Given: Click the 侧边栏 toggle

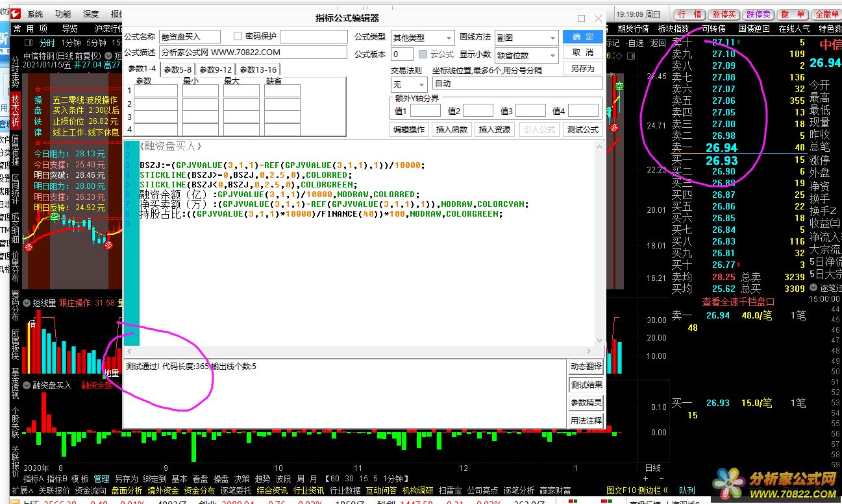Looking at the screenshot, I should [x=652, y=490].
